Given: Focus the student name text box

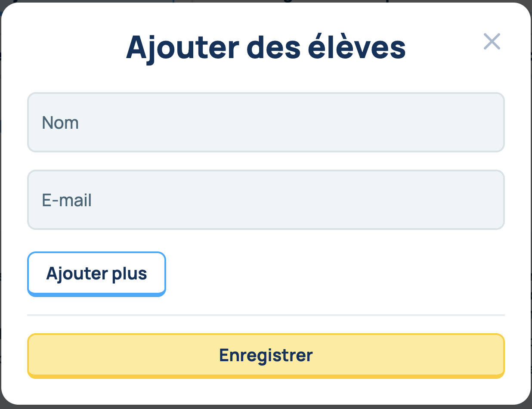Looking at the screenshot, I should [266, 123].
